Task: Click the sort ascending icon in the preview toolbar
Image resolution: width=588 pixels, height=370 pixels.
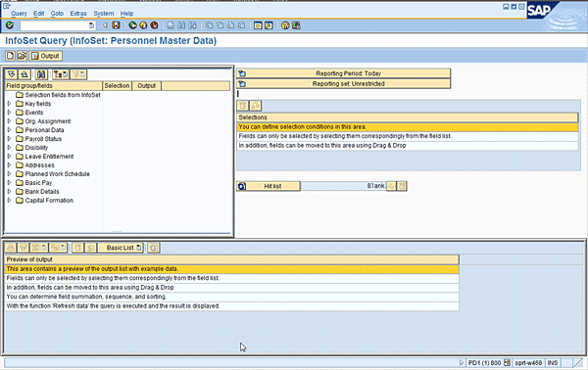Action: (x=11, y=248)
